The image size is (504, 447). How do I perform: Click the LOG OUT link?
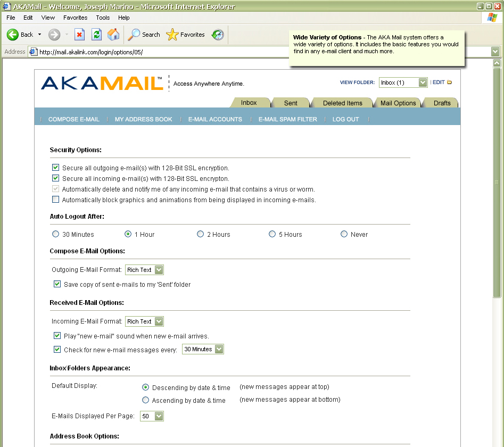click(345, 119)
